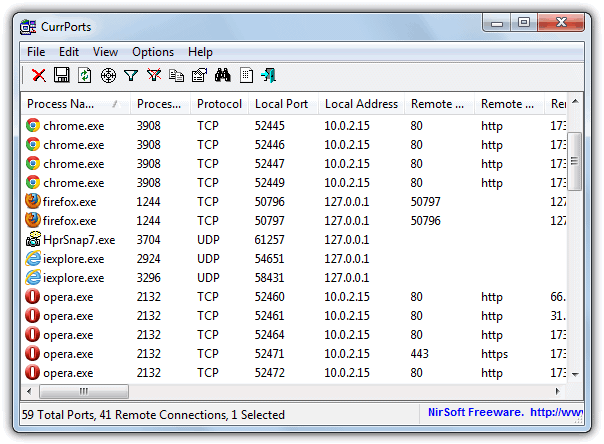Select the chrome.exe row with port 52446
The width and height of the screenshot is (604, 444).
click(294, 145)
